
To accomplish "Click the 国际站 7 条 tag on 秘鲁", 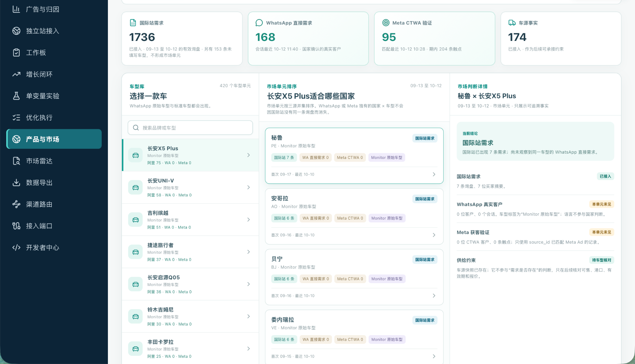I will (284, 157).
